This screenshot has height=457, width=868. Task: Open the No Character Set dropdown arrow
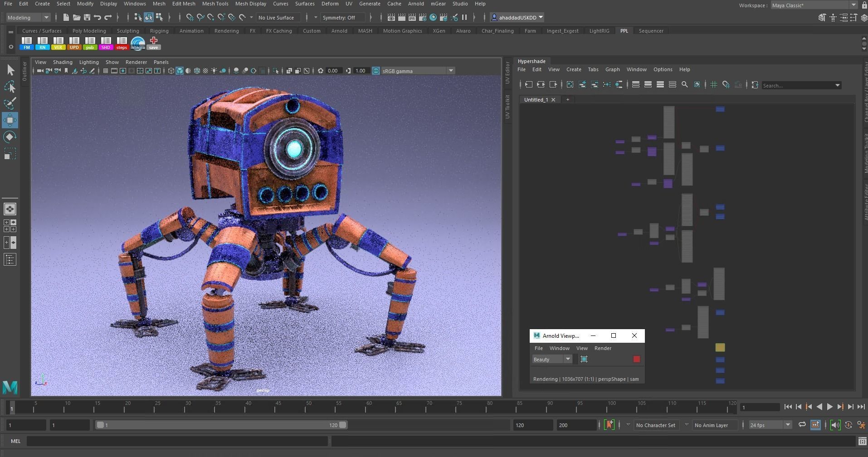pos(628,425)
